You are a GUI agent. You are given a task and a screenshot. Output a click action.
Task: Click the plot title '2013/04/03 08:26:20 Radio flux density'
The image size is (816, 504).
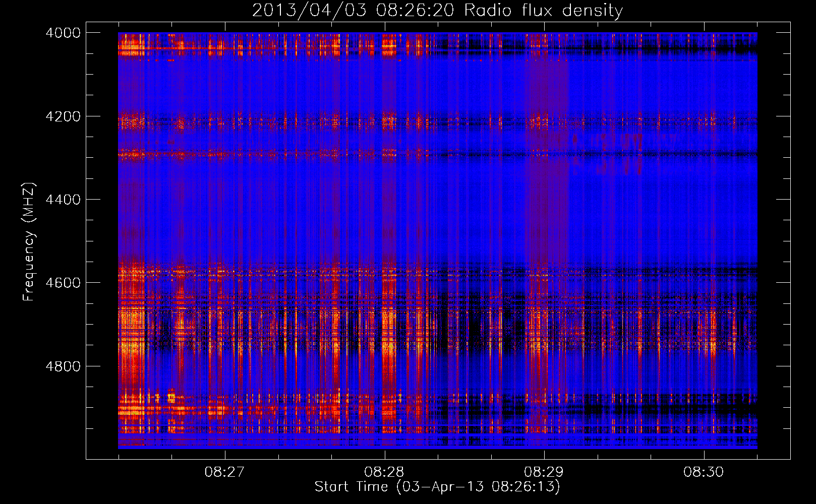(437, 11)
